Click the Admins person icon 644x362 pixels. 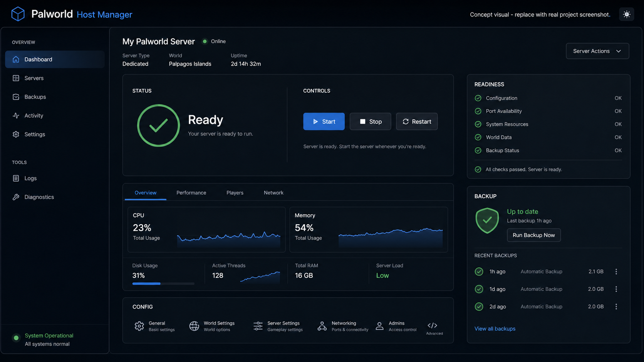point(379,326)
